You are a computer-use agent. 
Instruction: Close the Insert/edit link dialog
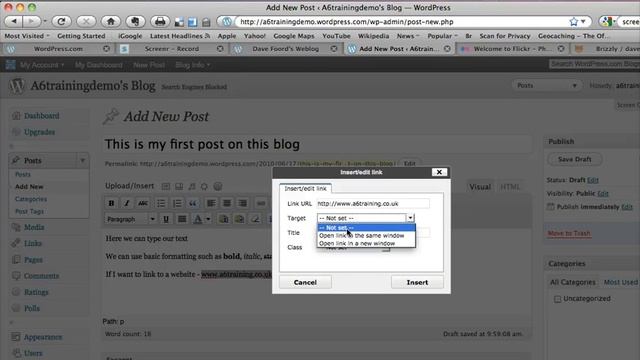[439, 172]
